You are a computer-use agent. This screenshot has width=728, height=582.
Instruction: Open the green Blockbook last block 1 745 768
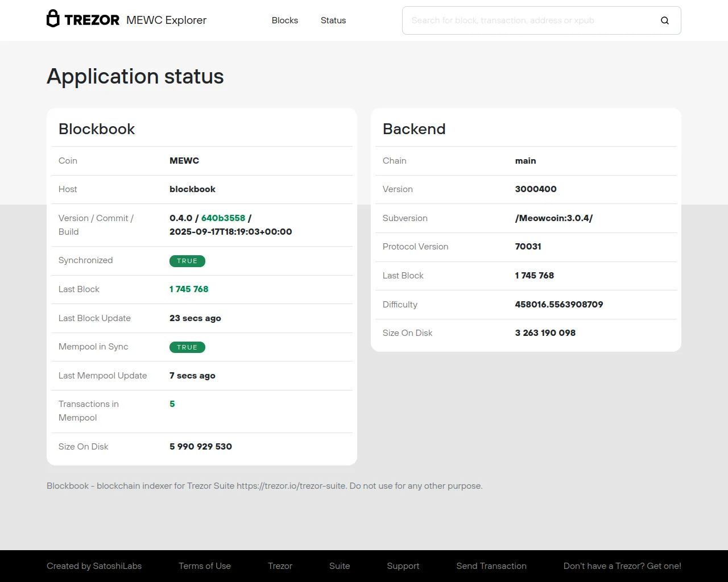[x=189, y=289]
